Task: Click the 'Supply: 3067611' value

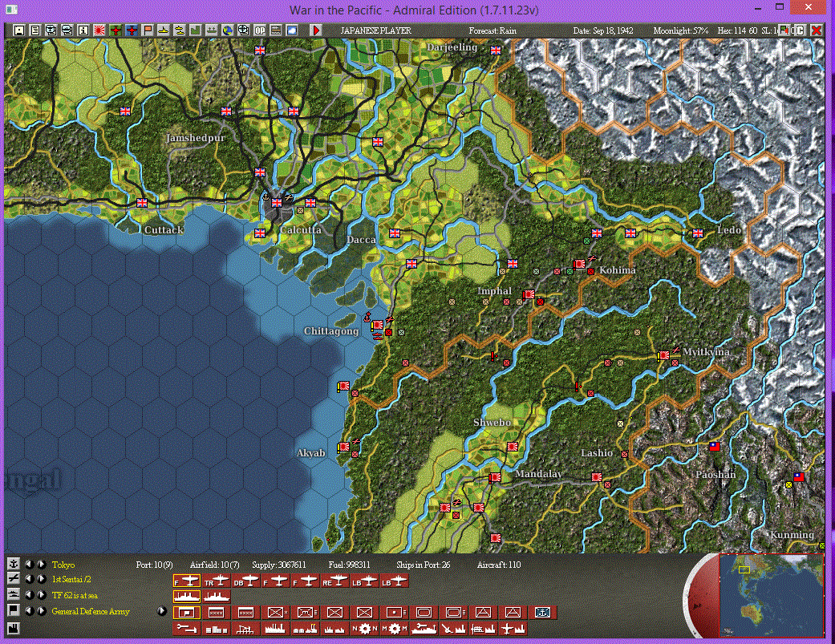Action: pyautogui.click(x=278, y=565)
